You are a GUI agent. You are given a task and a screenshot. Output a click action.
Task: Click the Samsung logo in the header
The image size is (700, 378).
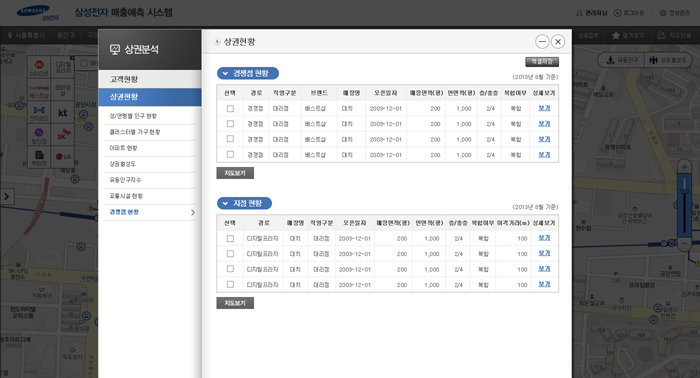(38, 12)
